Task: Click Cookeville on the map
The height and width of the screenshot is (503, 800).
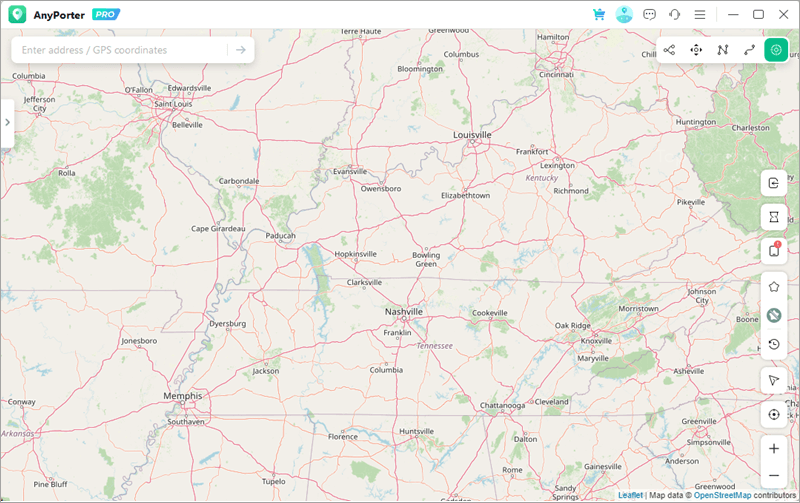Action: [x=490, y=313]
